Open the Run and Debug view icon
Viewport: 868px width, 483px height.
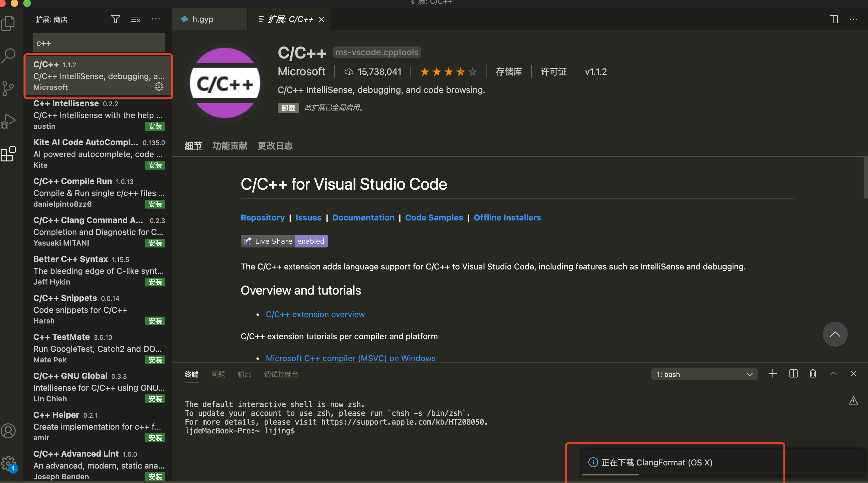8,121
